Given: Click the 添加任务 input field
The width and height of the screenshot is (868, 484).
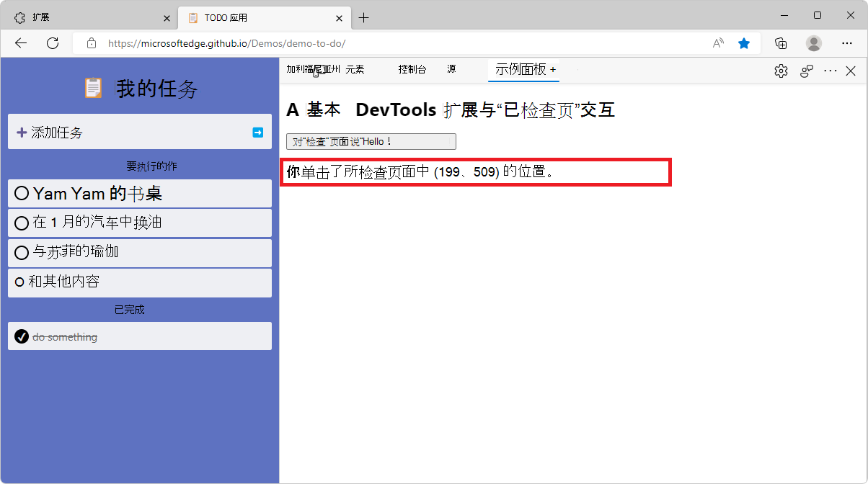Looking at the screenshot, I should pos(139,133).
